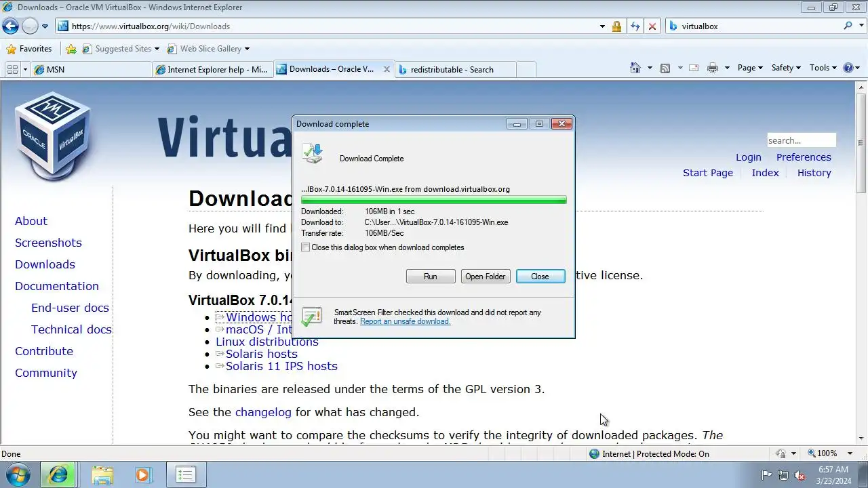
Task: Click the Add to Favorites Bar icon
Action: (x=71, y=49)
